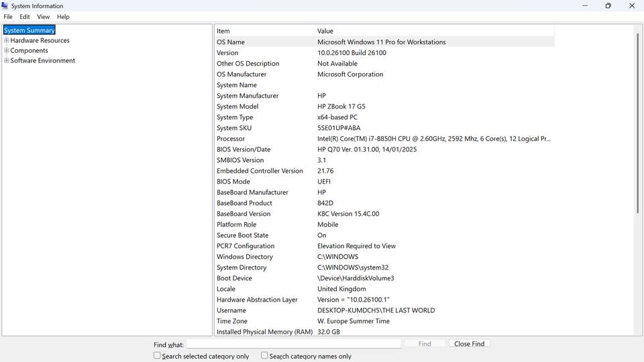Select System Model row
Screen dimensions: 644x362
(384, 107)
